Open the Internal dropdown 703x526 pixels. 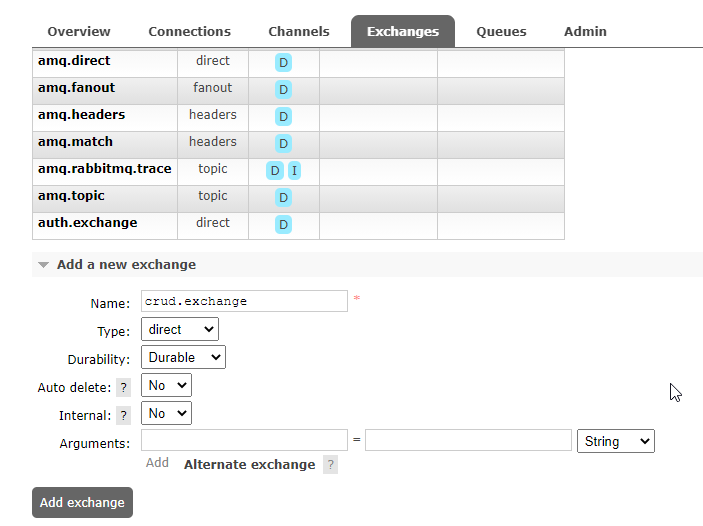[x=166, y=413]
